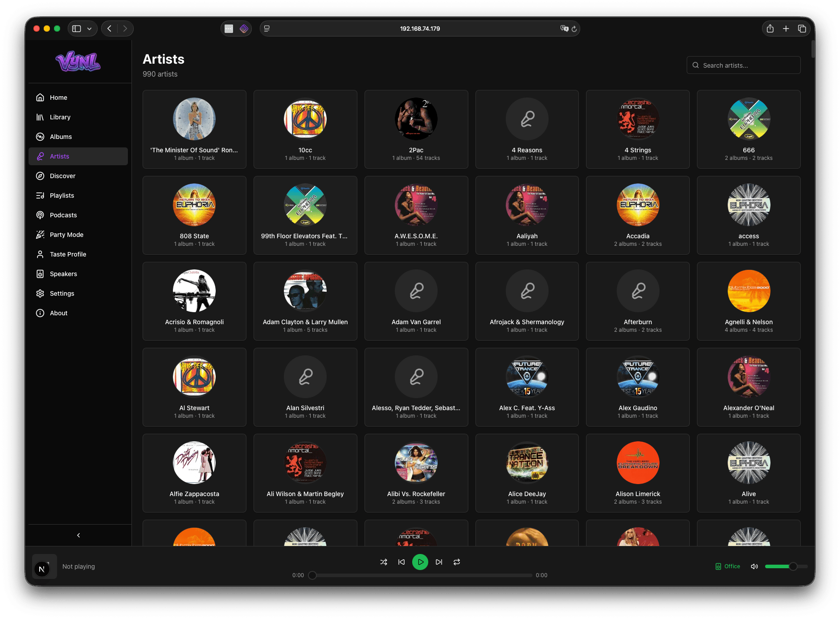Click the Alan Silvestri placeholder icon
The image size is (840, 619).
(305, 377)
